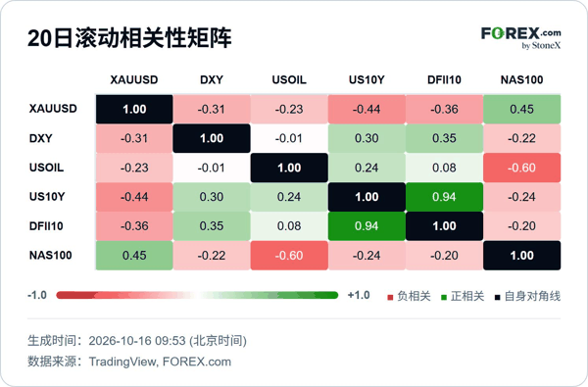Click the 0.94 cell in US10Y row
Screen dimensions: 588x387
pos(444,197)
